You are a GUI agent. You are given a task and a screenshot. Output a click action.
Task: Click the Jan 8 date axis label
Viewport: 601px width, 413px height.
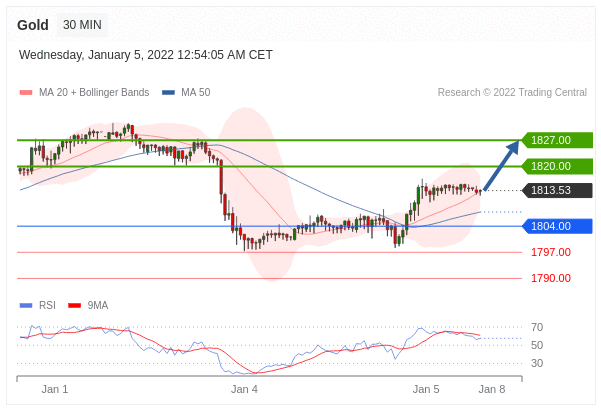(x=492, y=389)
